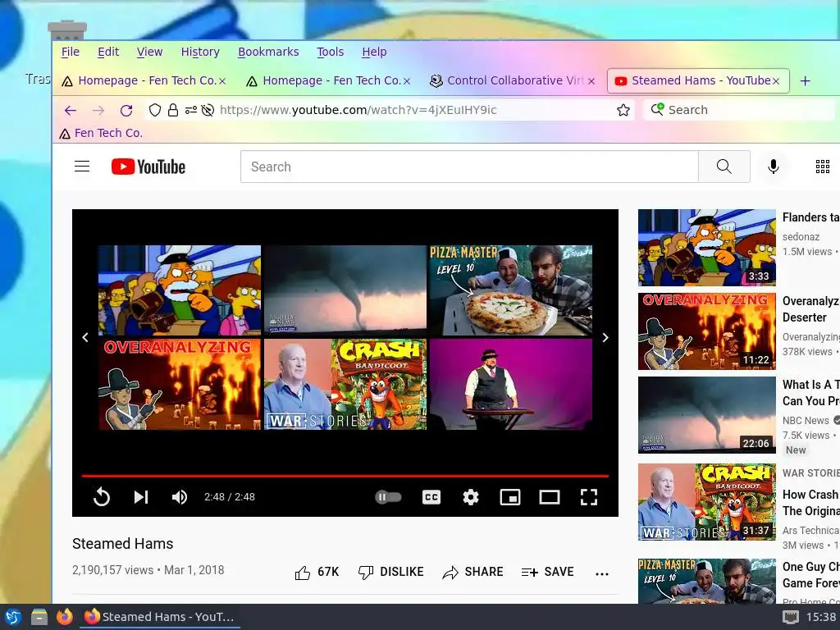
Task: Click blocked autoplay icon in address bar
Action: tap(208, 111)
